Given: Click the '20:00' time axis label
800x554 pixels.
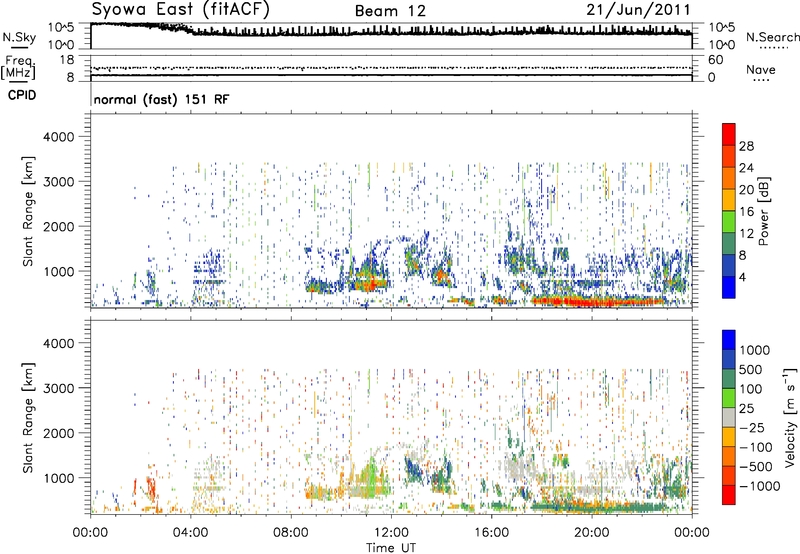Looking at the screenshot, I should pyautogui.click(x=591, y=533).
